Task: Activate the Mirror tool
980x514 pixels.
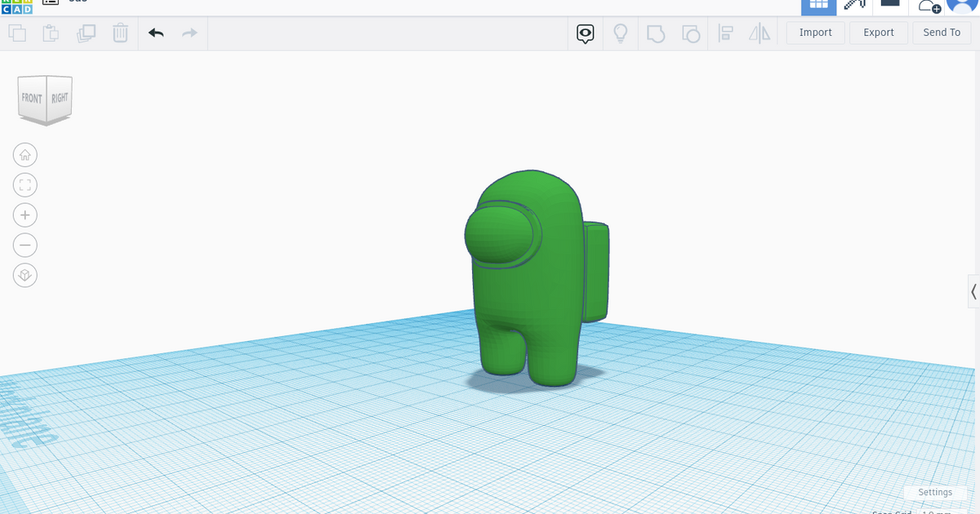Action: click(759, 33)
